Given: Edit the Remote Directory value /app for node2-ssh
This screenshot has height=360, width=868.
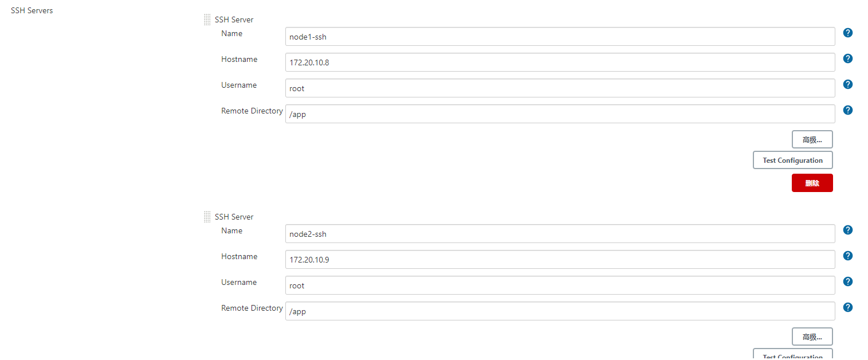Looking at the screenshot, I should pos(560,311).
